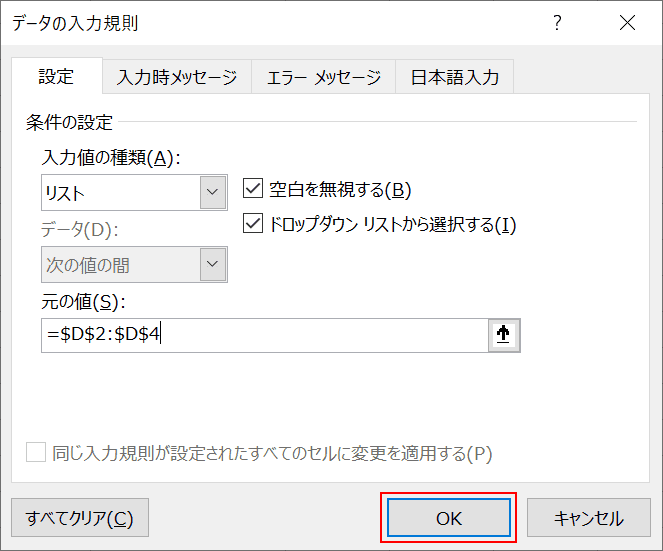The image size is (663, 551).
Task: Toggle ドロップダウン リストから選択する checkbox
Action: pyautogui.click(x=253, y=223)
